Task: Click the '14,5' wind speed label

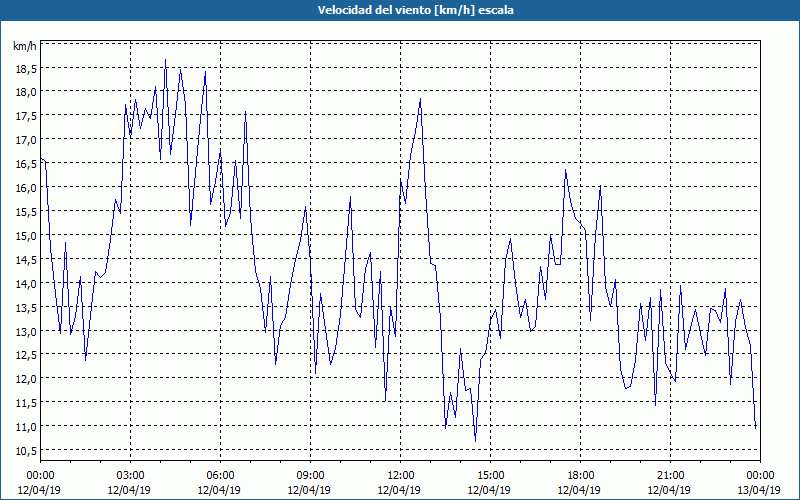Action: coord(25,259)
